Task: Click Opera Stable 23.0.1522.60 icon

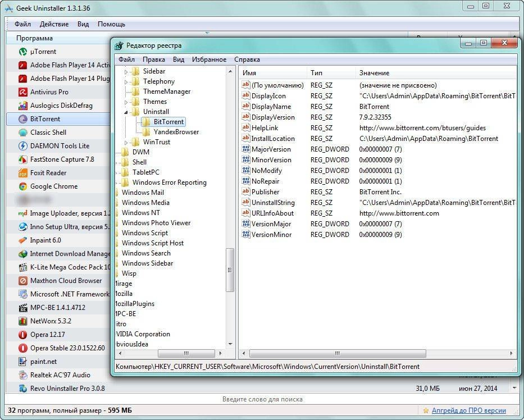Action: 22,348
